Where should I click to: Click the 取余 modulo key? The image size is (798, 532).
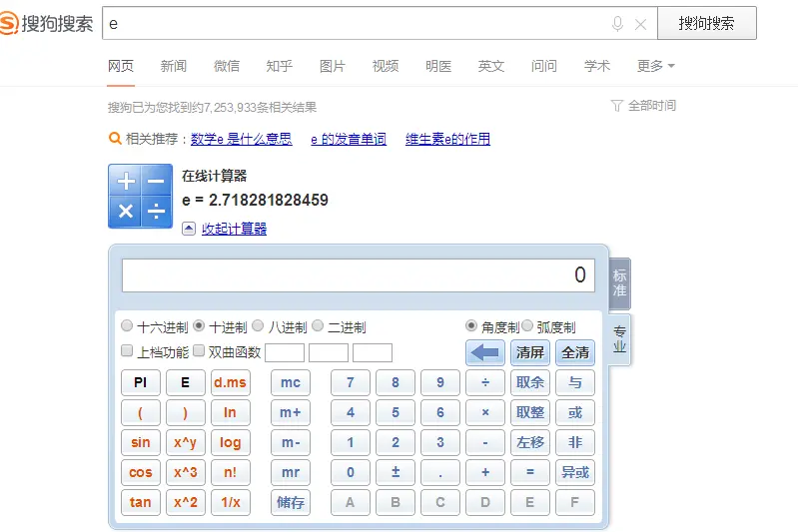[529, 382]
